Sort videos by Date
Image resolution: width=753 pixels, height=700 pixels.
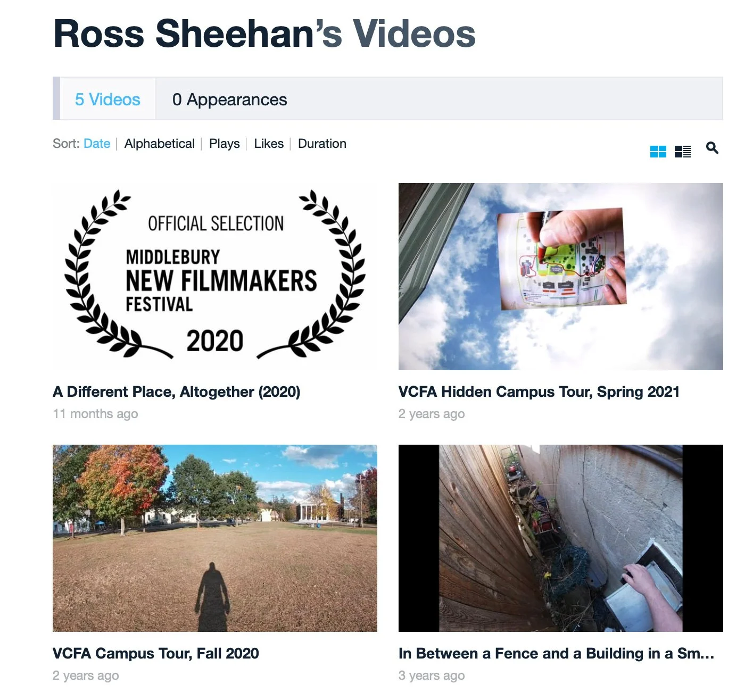point(97,144)
